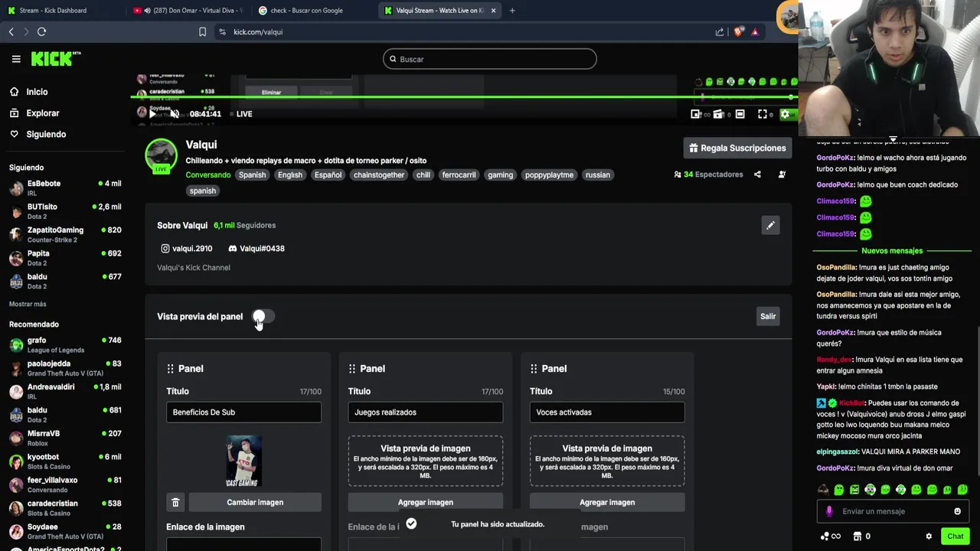
Task: Select the Spanish tag
Action: click(252, 175)
